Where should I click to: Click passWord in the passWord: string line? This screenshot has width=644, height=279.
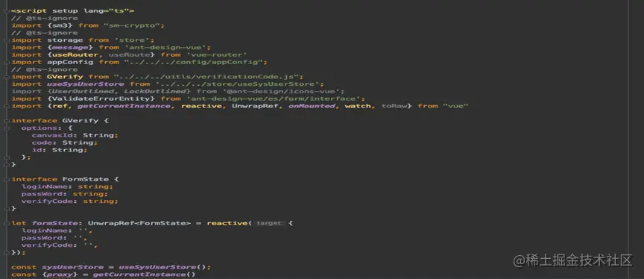pyautogui.click(x=42, y=194)
